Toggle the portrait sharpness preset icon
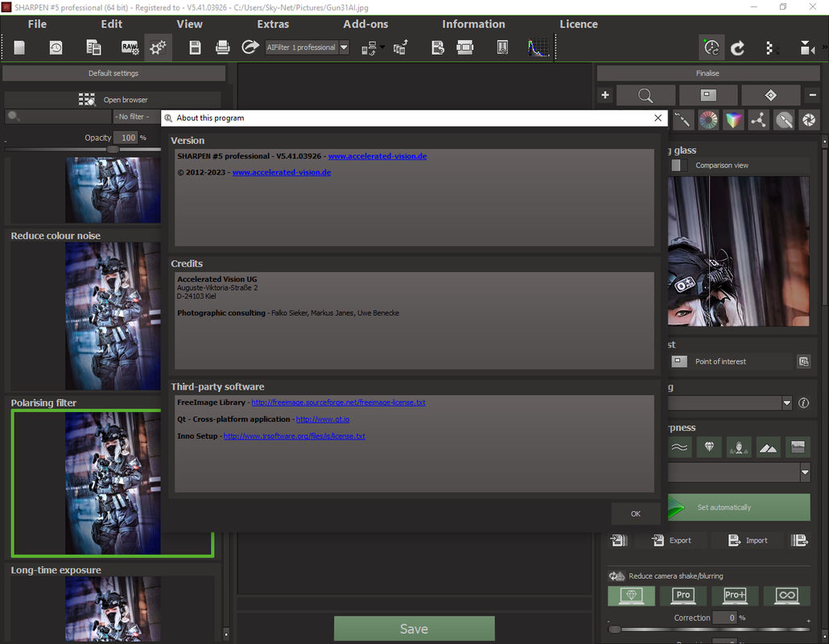The height and width of the screenshot is (644, 829). pos(739,448)
